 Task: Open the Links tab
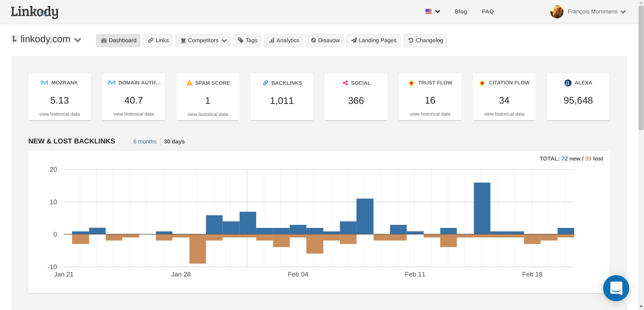158,41
